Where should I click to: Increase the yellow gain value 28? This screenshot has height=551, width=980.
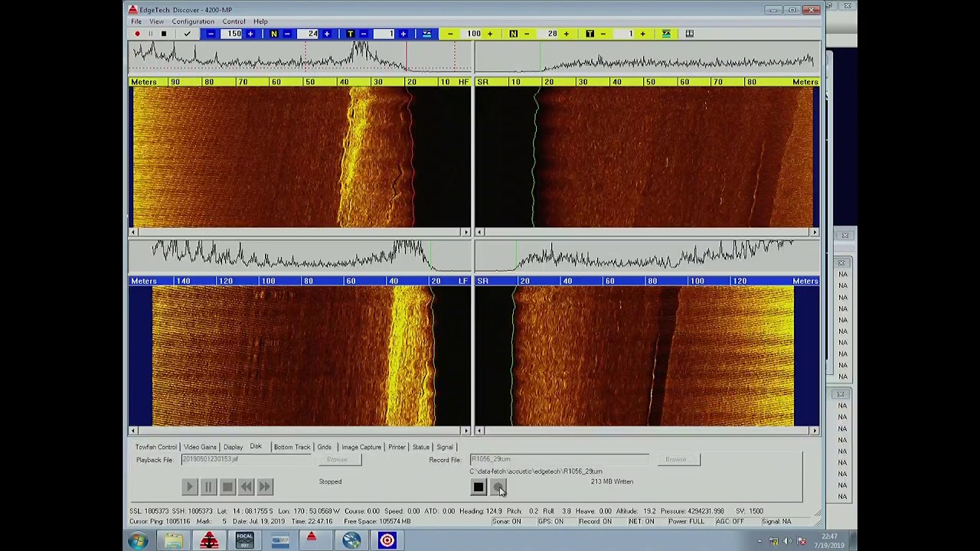[567, 34]
